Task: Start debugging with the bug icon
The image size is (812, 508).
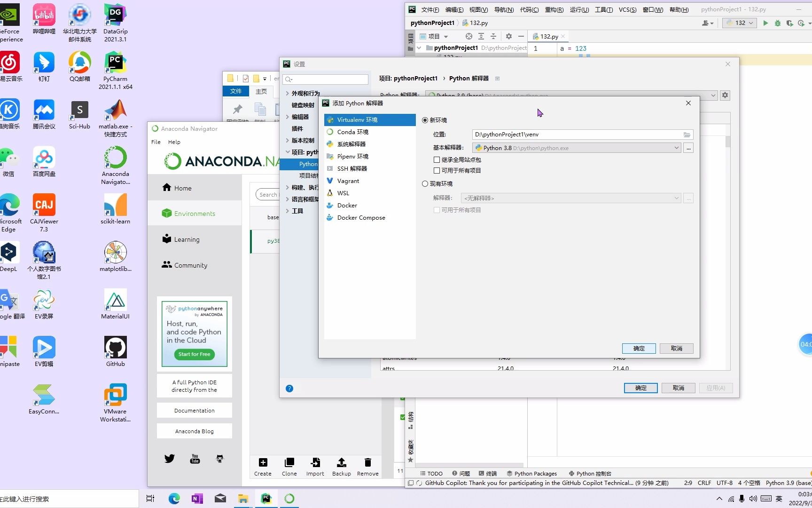Action: coord(778,23)
